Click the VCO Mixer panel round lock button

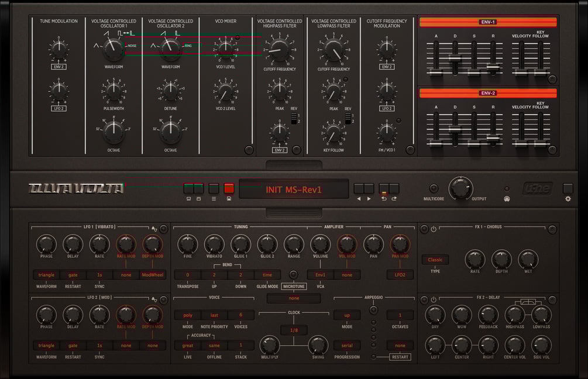coord(249,150)
